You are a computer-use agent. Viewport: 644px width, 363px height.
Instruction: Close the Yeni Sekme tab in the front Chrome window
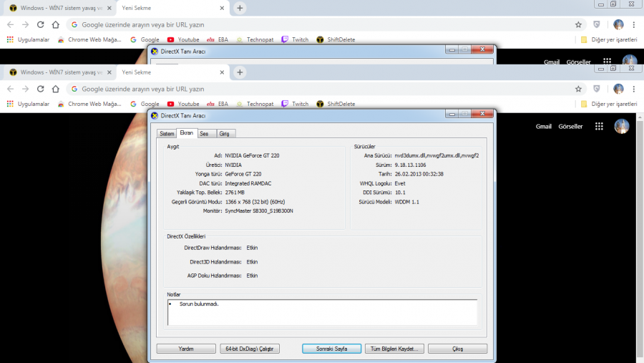(222, 72)
